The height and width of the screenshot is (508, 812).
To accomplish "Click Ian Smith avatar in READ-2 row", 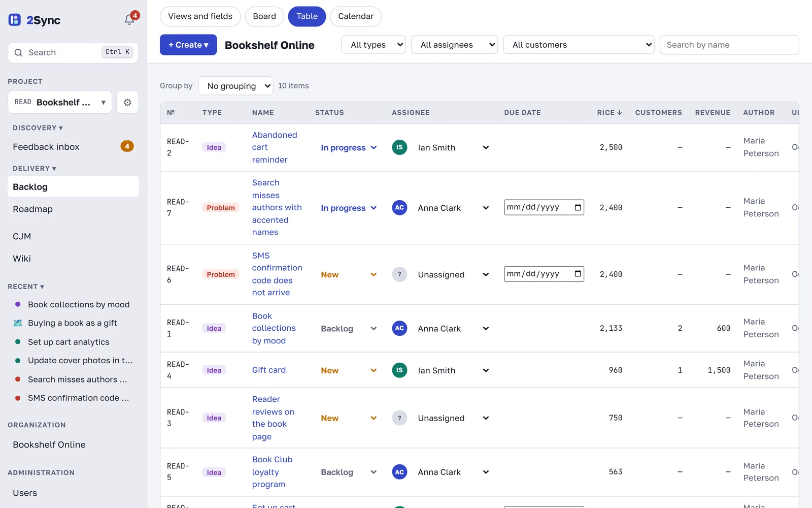I will tap(399, 147).
